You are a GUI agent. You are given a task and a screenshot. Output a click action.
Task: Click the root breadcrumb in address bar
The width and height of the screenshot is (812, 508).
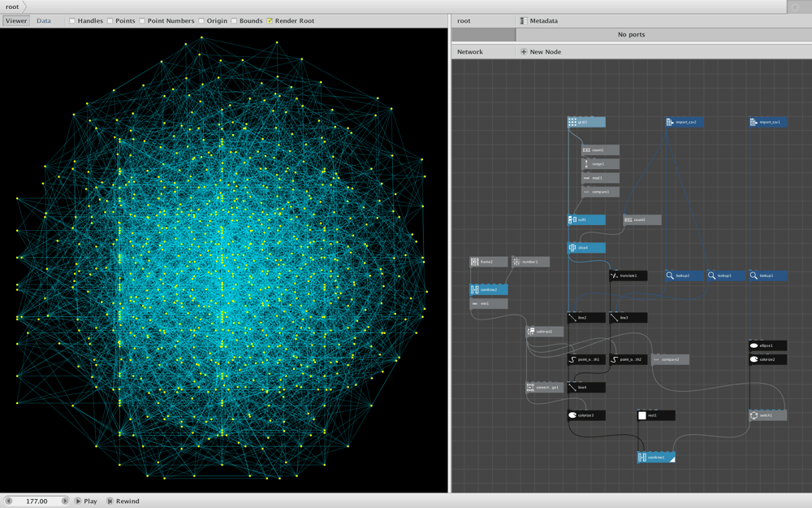tap(12, 7)
